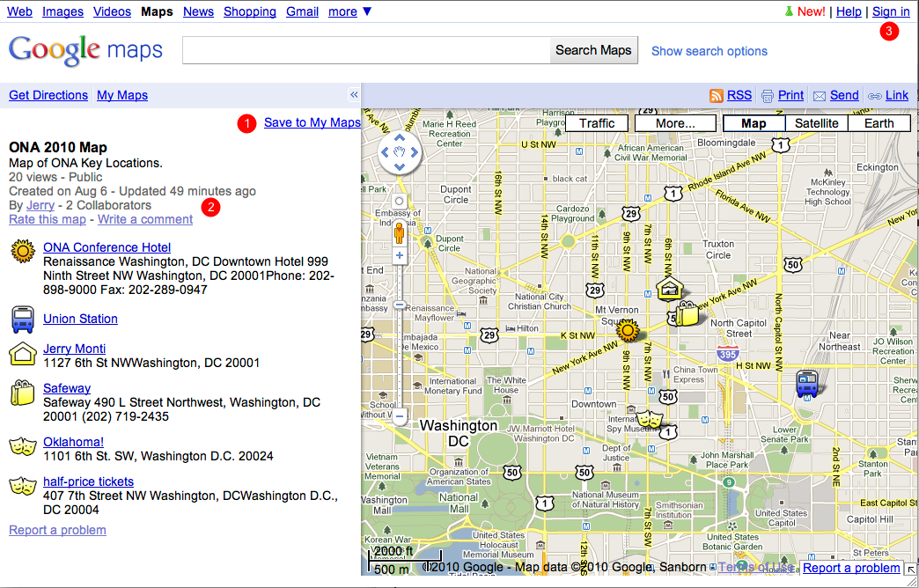Click the masks icon beside half-price tickets
The width and height of the screenshot is (919, 588).
[23, 486]
